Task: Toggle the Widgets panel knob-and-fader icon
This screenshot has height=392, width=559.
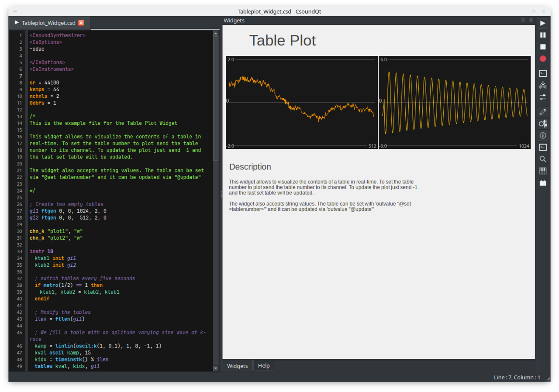Action: click(543, 124)
